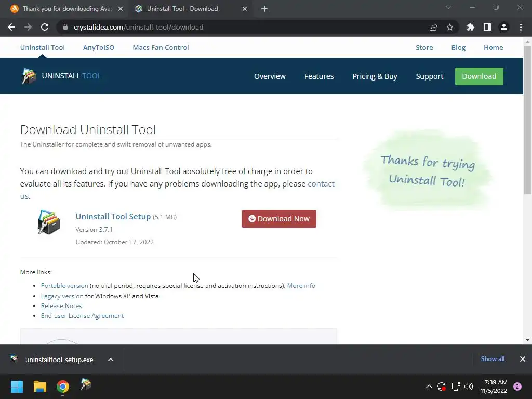The width and height of the screenshot is (532, 399).
Task: Go back to the previous page
Action: point(11,27)
